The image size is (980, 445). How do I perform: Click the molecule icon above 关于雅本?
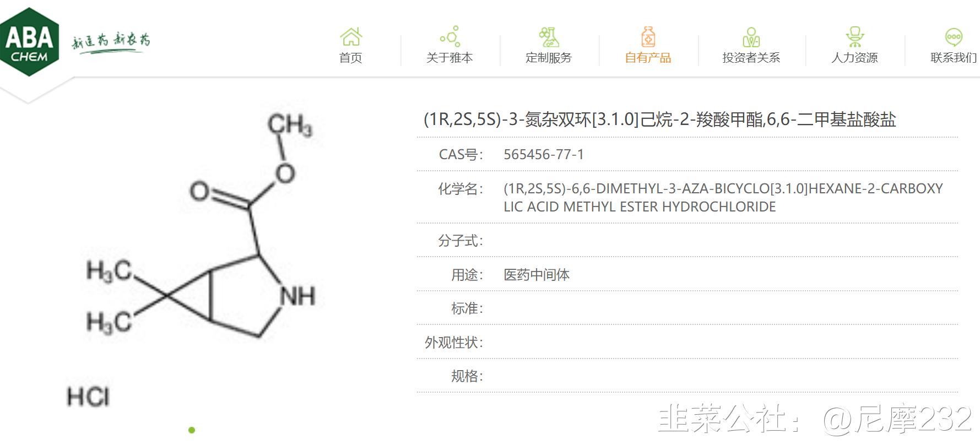(450, 36)
